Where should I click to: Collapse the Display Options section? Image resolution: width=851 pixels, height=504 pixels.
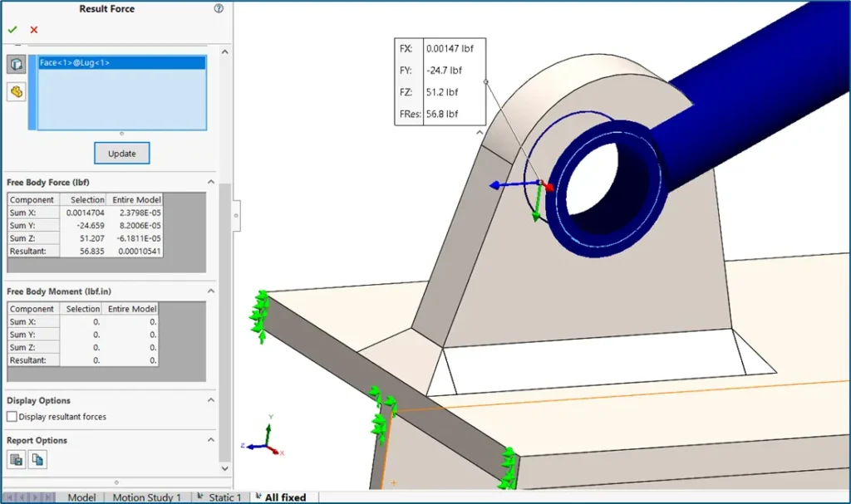point(211,399)
